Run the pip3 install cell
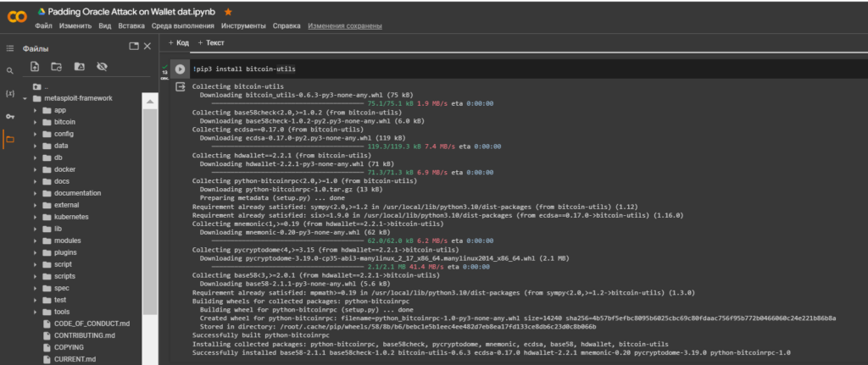Screen dimensions: 868x365 tap(180, 69)
